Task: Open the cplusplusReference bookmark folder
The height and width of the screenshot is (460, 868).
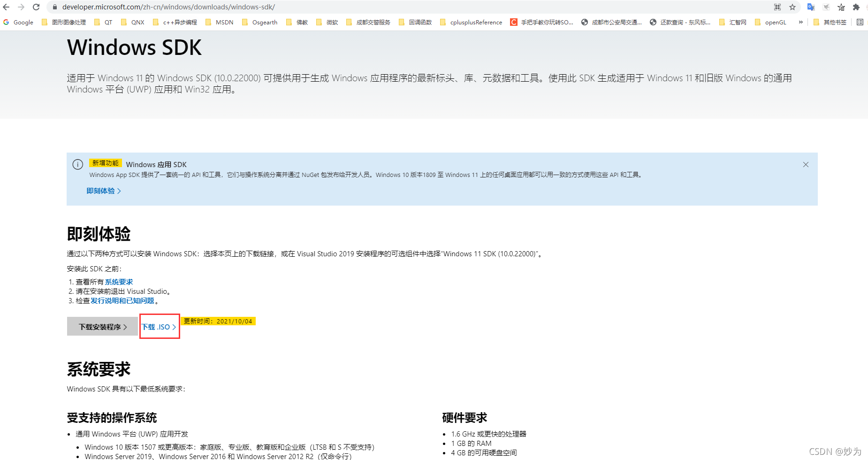Action: click(x=471, y=22)
